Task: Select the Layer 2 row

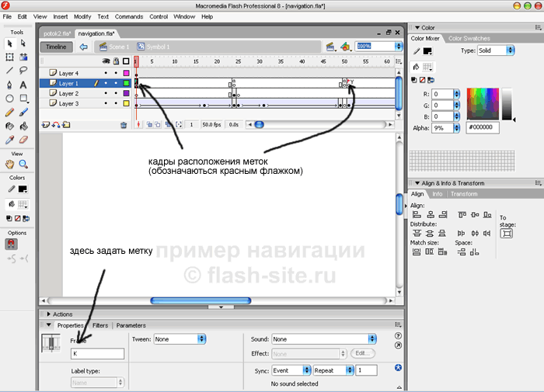Action: (85, 93)
